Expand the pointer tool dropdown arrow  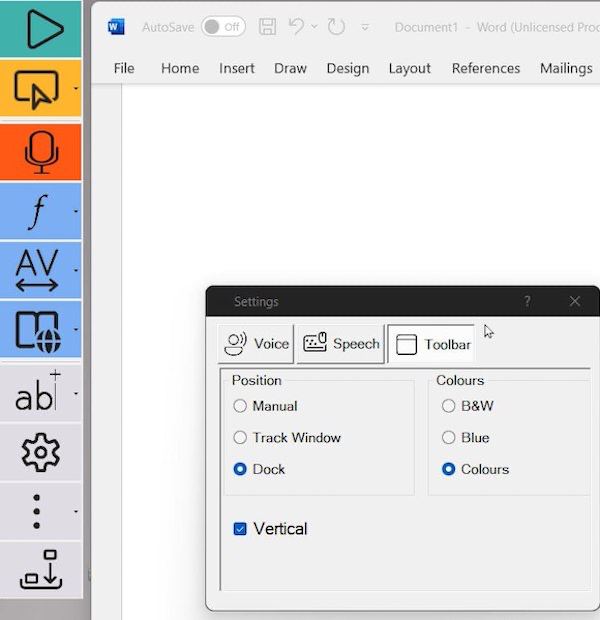click(x=76, y=89)
